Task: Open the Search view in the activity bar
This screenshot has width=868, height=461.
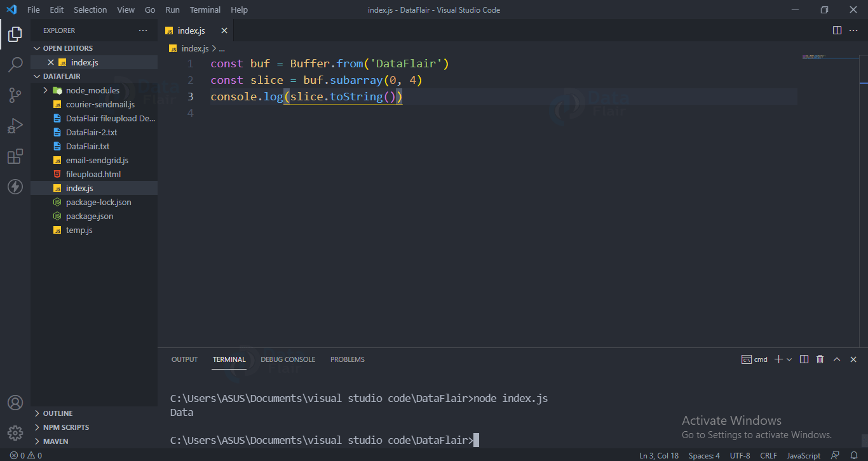Action: [x=15, y=63]
